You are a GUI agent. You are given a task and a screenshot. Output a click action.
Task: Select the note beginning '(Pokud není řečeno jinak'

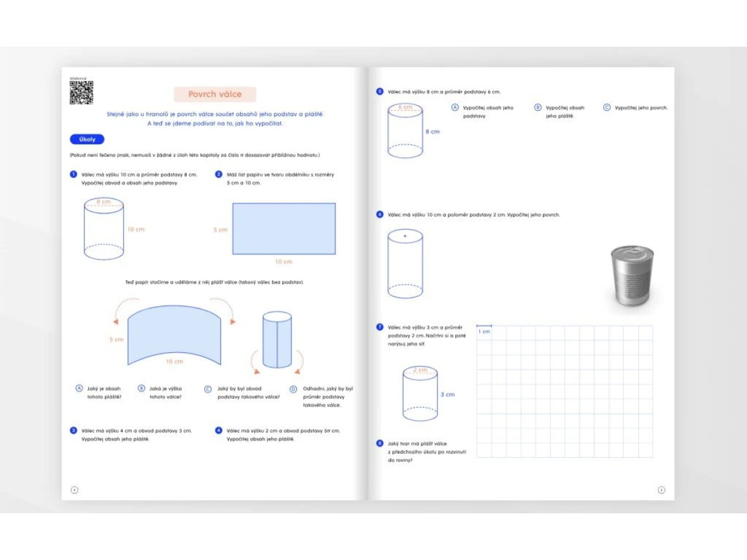click(x=195, y=155)
